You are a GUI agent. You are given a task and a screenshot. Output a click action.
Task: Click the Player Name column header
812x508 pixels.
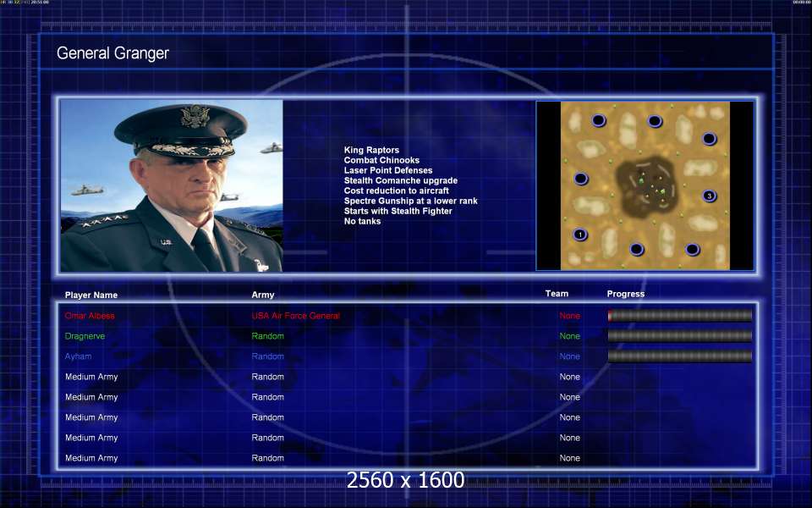pyautogui.click(x=91, y=295)
